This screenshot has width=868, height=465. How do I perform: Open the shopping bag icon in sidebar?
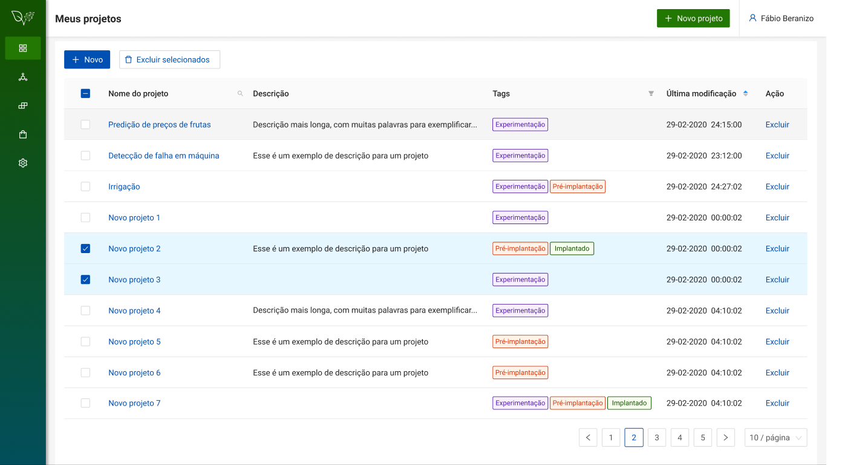point(23,134)
